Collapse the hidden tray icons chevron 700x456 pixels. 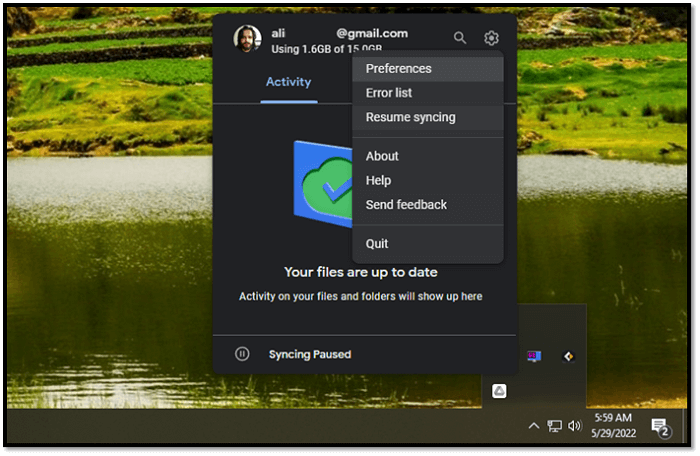[x=534, y=426]
